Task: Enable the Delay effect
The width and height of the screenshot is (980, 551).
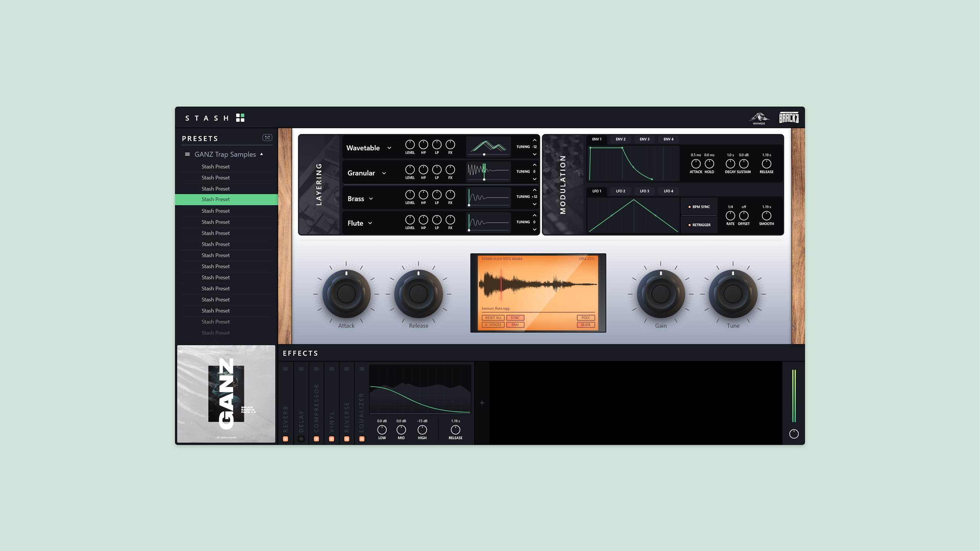Action: [x=301, y=439]
